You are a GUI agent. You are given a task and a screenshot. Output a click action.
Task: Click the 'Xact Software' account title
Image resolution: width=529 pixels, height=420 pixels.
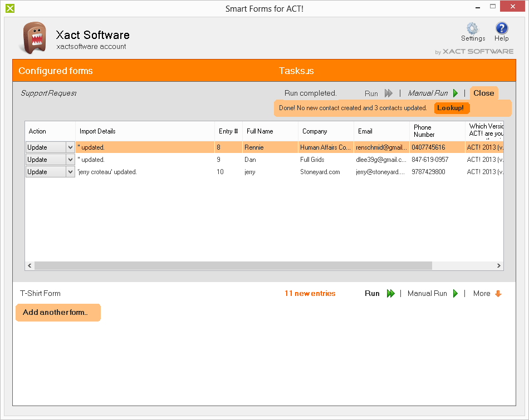pyautogui.click(x=93, y=35)
